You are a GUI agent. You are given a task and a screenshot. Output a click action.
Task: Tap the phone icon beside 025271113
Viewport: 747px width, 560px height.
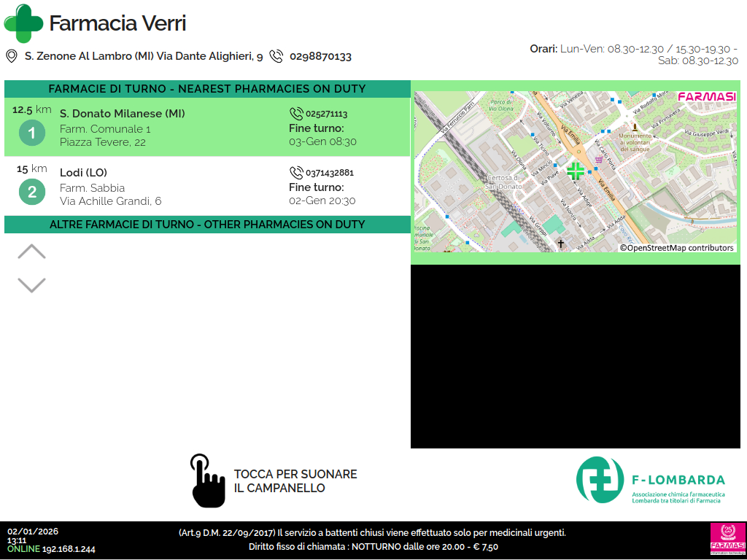pyautogui.click(x=296, y=114)
